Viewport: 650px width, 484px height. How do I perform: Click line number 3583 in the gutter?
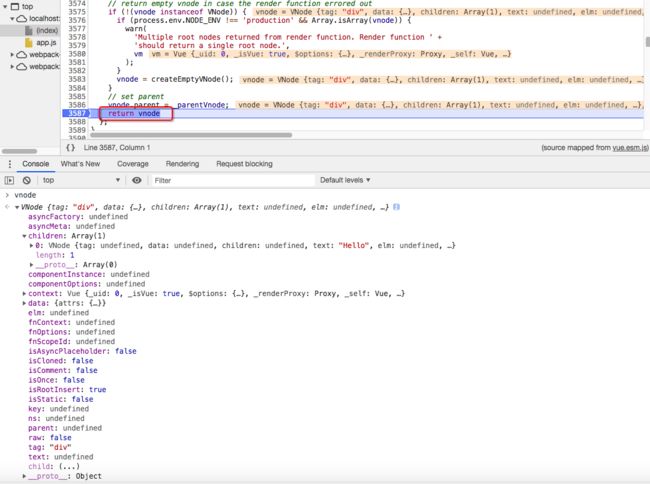point(77,79)
